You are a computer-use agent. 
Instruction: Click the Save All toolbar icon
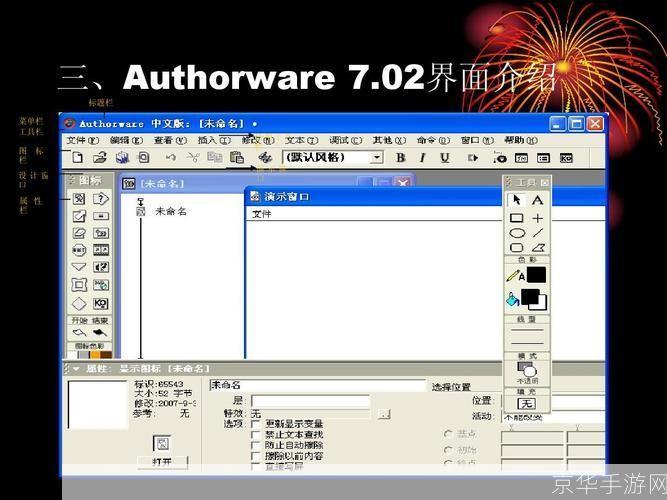click(123, 157)
